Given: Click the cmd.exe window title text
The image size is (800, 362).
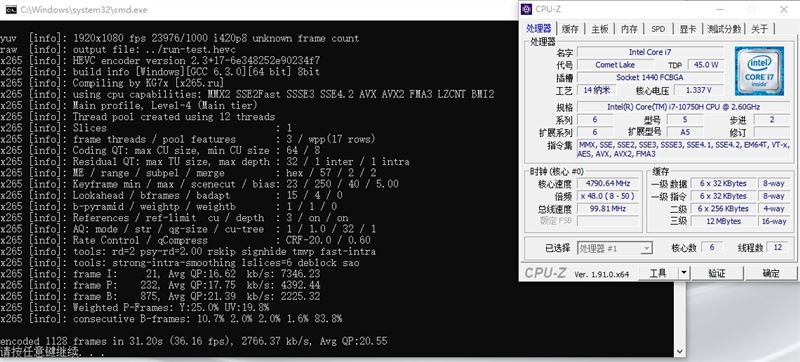Looking at the screenshot, I should click(84, 10).
